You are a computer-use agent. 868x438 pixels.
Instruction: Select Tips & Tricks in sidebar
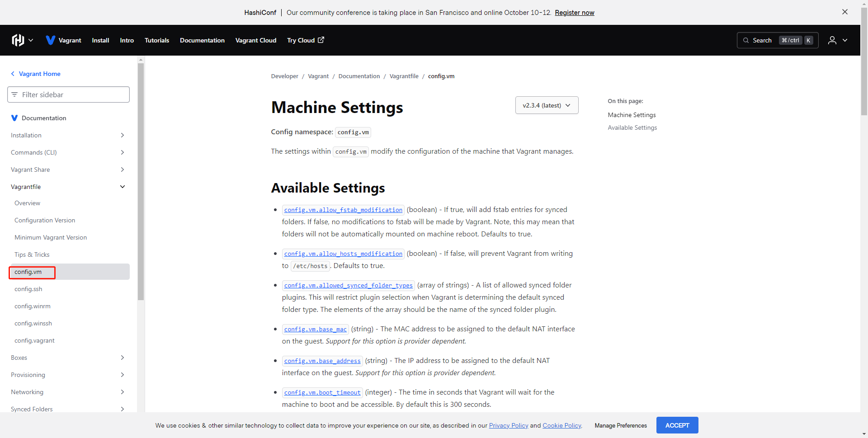(32, 254)
